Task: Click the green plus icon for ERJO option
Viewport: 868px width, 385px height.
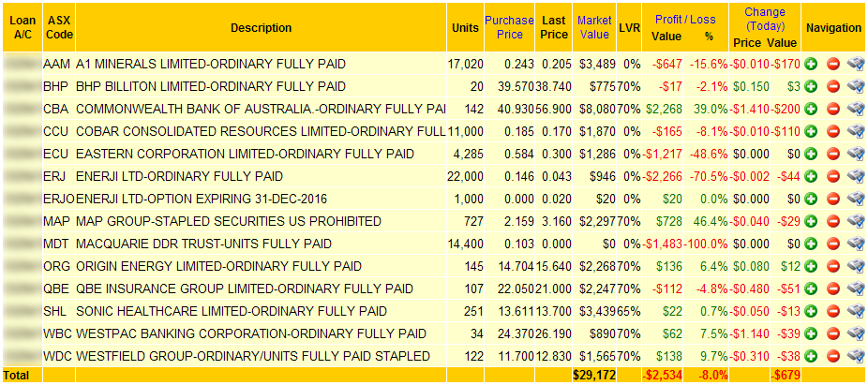Action: point(811,200)
